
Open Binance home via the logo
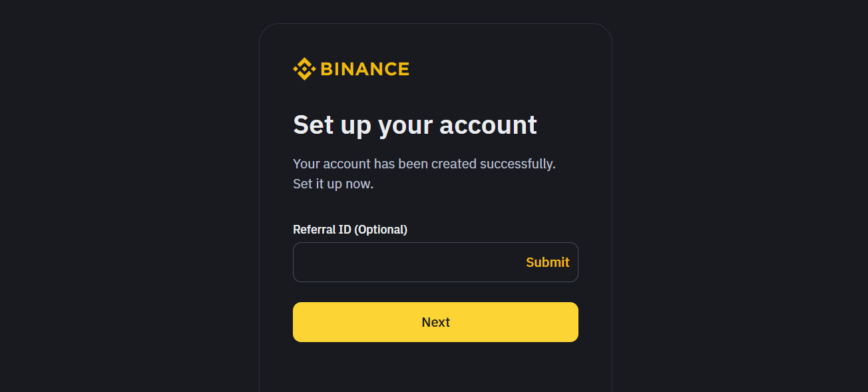click(x=351, y=68)
